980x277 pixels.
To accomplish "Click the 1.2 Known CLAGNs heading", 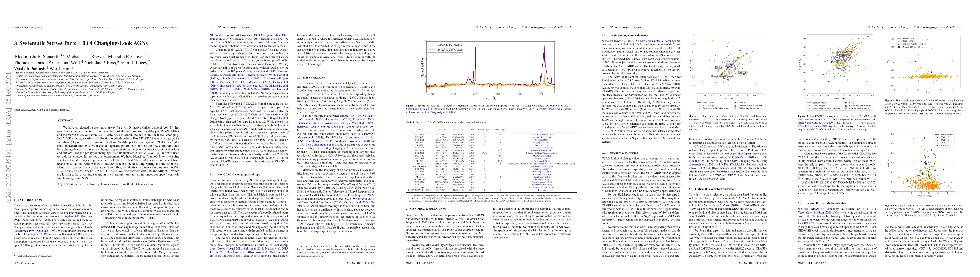I will (310, 78).
